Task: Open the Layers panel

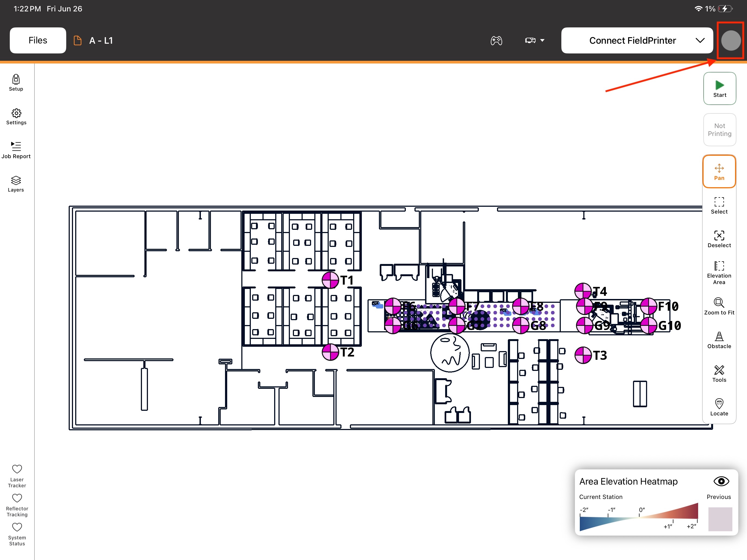Action: click(x=16, y=184)
